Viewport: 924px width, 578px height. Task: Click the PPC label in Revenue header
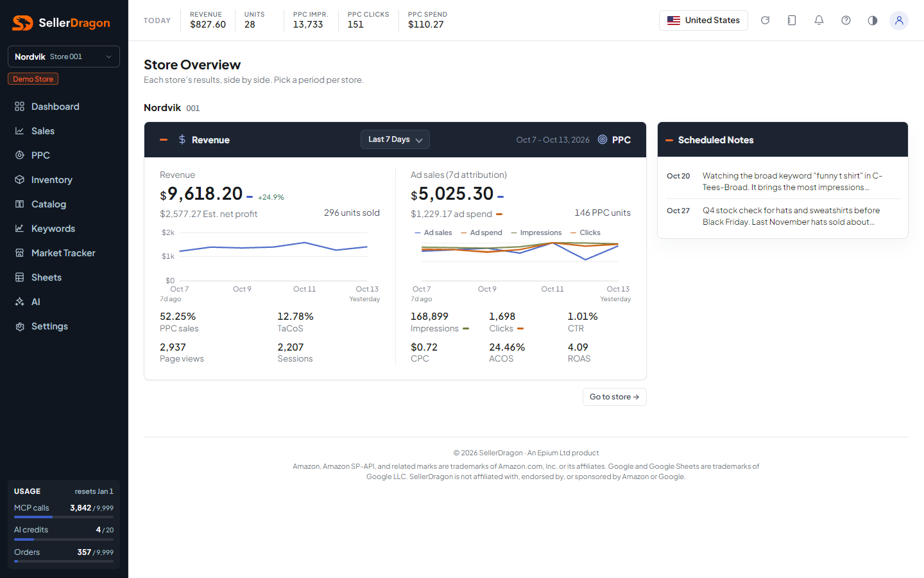pos(621,139)
